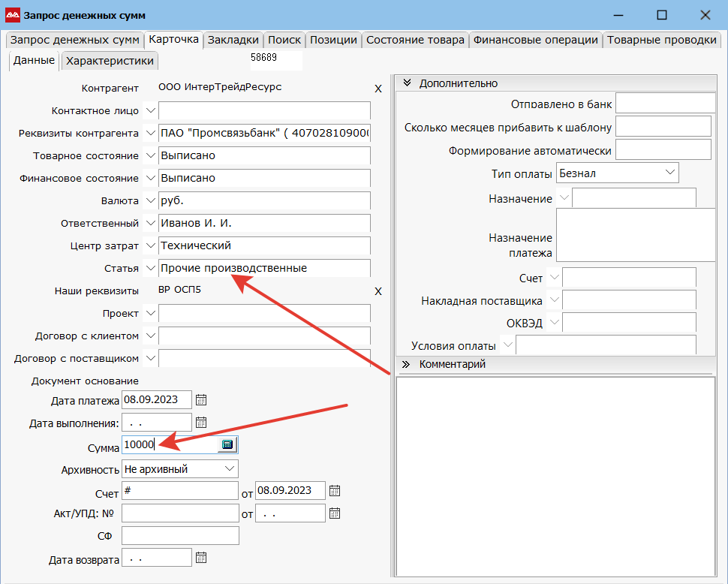Open the Характеристики sub-tab
Image resolution: width=728 pixels, height=584 pixels.
110,61
